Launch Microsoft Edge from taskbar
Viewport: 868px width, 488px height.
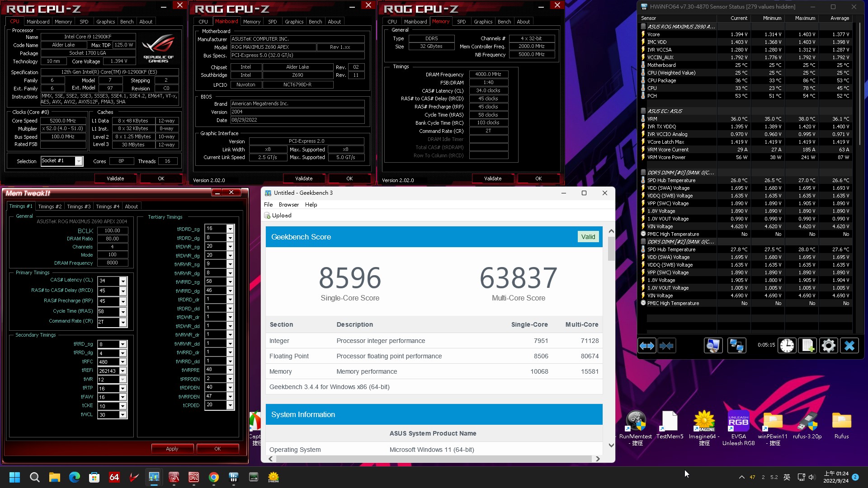(x=75, y=477)
